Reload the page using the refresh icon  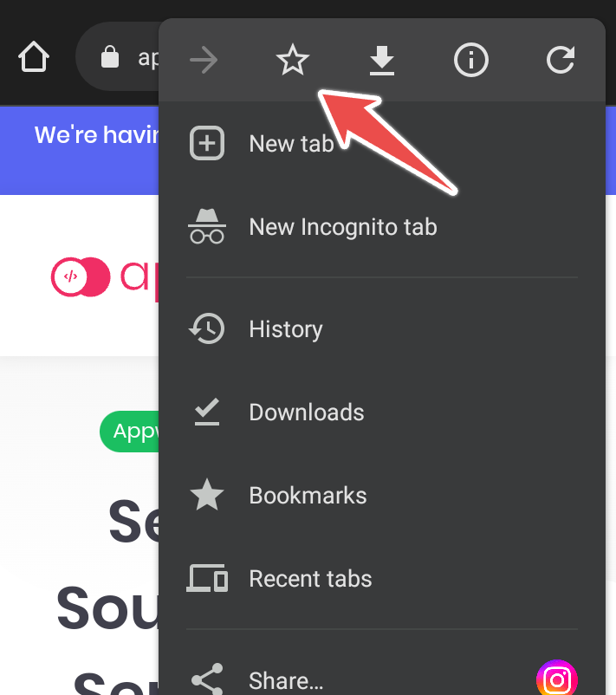click(x=561, y=60)
